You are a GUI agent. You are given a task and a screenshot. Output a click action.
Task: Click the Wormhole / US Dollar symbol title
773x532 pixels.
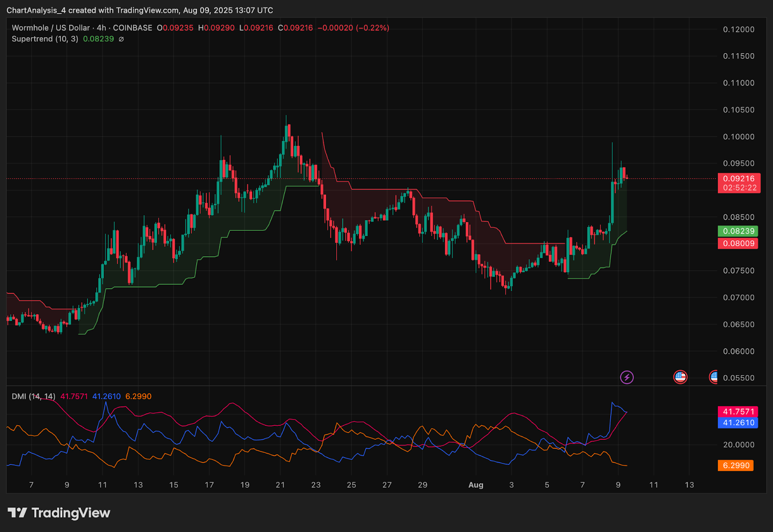(x=51, y=28)
